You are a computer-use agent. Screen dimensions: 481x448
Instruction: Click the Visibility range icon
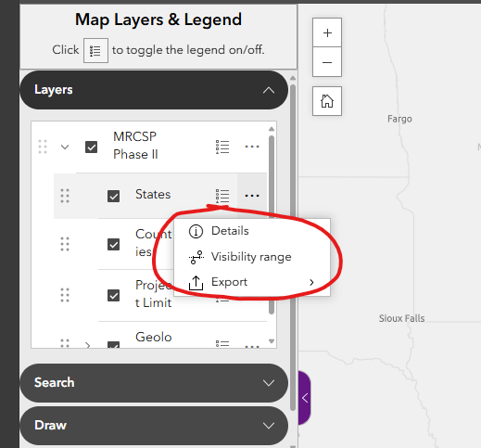[196, 257]
